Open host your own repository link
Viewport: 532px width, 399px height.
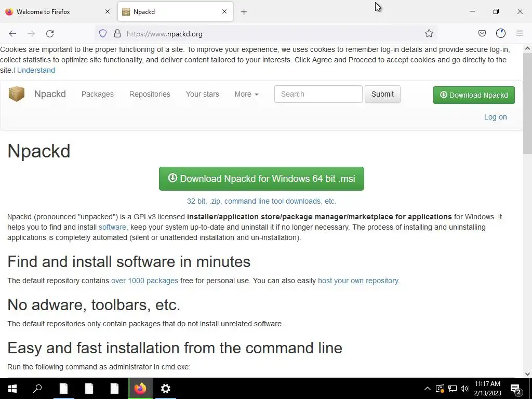358,281
